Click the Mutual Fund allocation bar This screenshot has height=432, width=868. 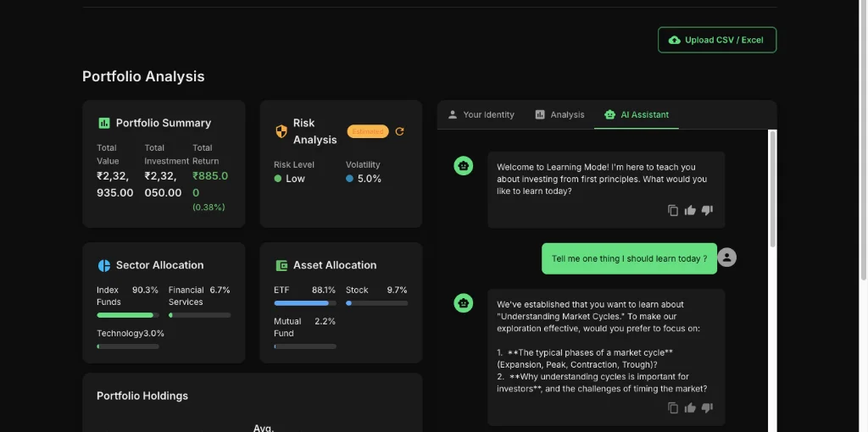tap(305, 346)
